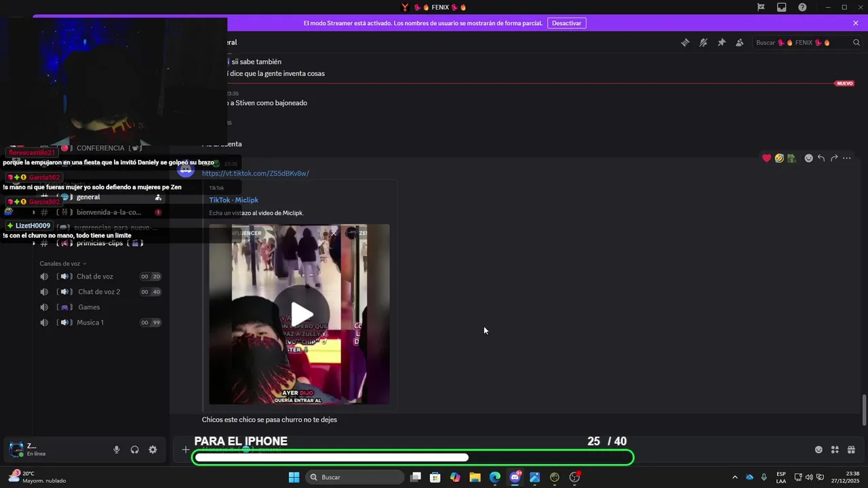Open add reaction smiley picker on message
Viewport: 868px width, 488px height.
[808, 158]
